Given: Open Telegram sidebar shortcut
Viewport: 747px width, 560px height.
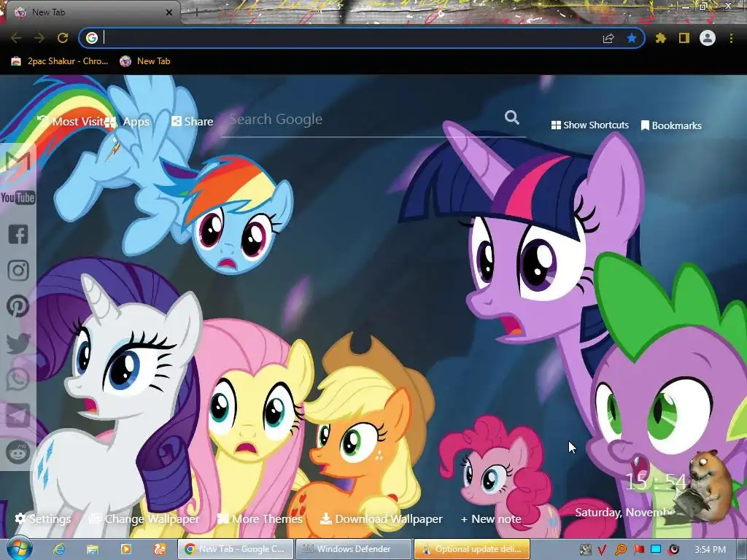Looking at the screenshot, I should coord(18,416).
